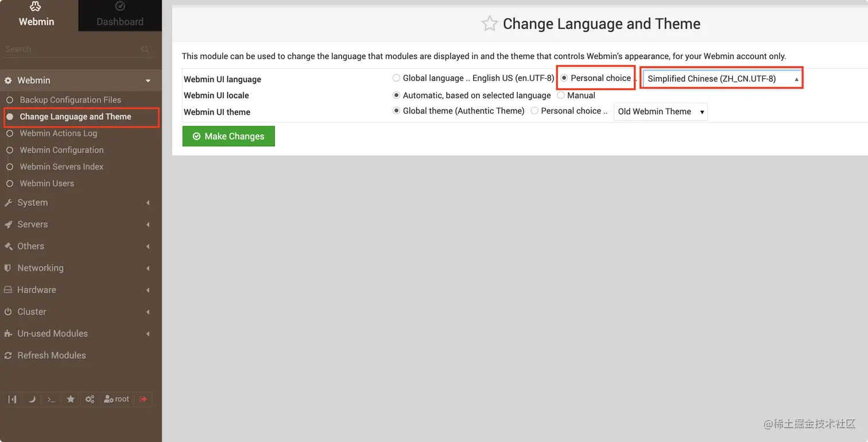Click the Networking shield icon
Screen dimensions: 868x442
[x=8, y=268]
